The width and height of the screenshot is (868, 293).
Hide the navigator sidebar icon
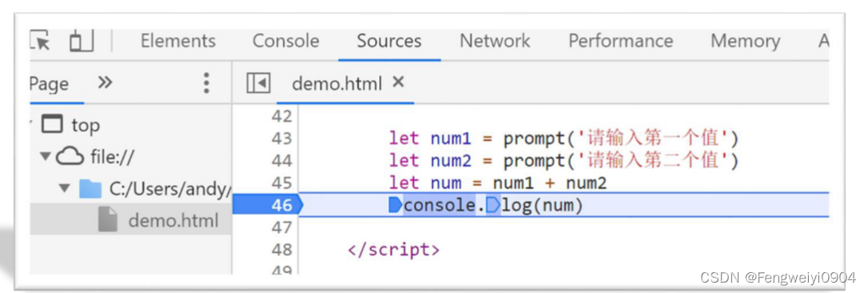click(x=258, y=84)
